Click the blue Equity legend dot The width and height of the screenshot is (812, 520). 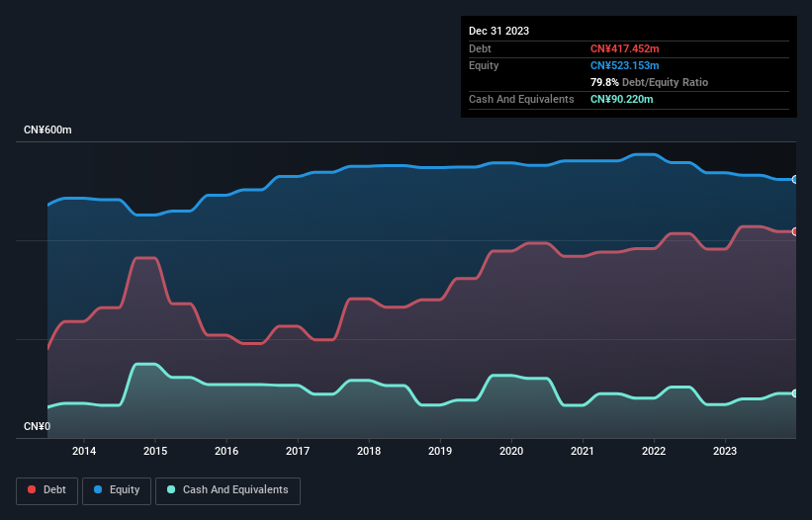click(98, 489)
